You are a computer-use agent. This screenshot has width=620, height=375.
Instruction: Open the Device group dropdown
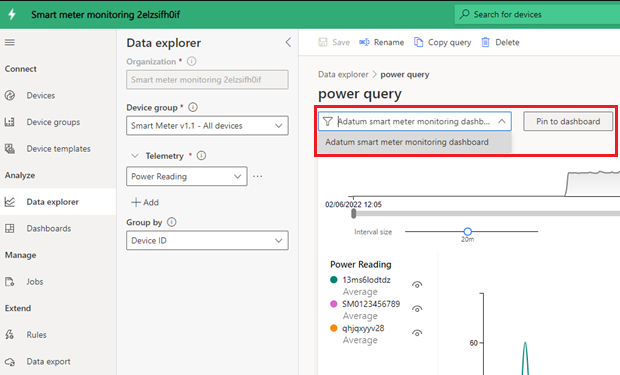click(x=207, y=126)
